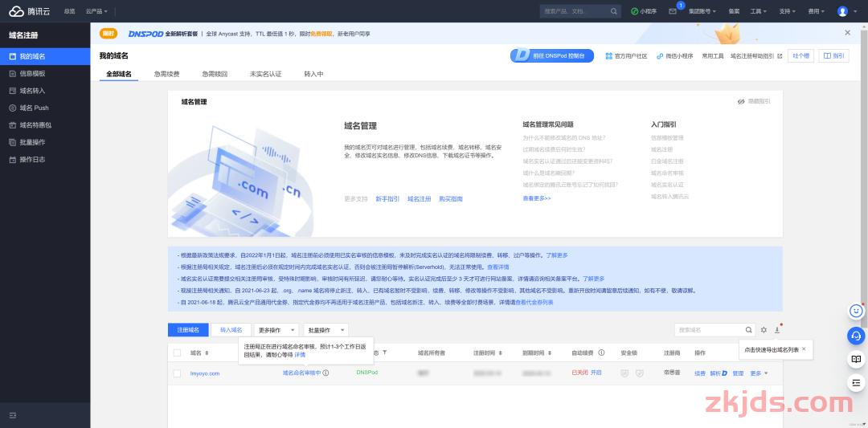The width and height of the screenshot is (868, 428).
Task: Expand 更多 in lmyoyo.com row
Action: pyautogui.click(x=759, y=373)
